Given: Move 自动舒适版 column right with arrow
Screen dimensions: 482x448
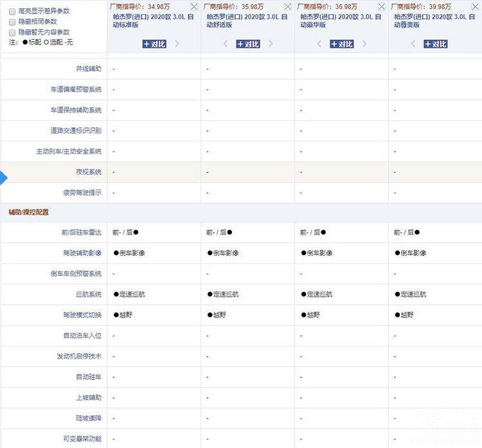Looking at the screenshot, I should pos(271,44).
